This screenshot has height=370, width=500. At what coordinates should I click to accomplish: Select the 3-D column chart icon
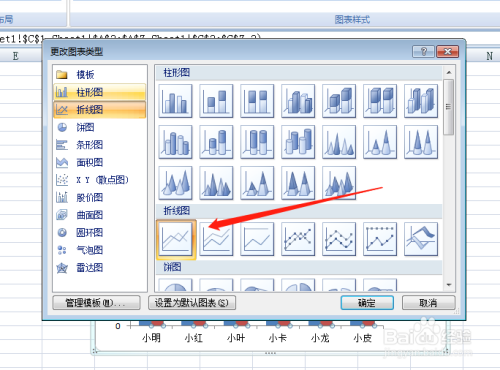tap(421, 101)
